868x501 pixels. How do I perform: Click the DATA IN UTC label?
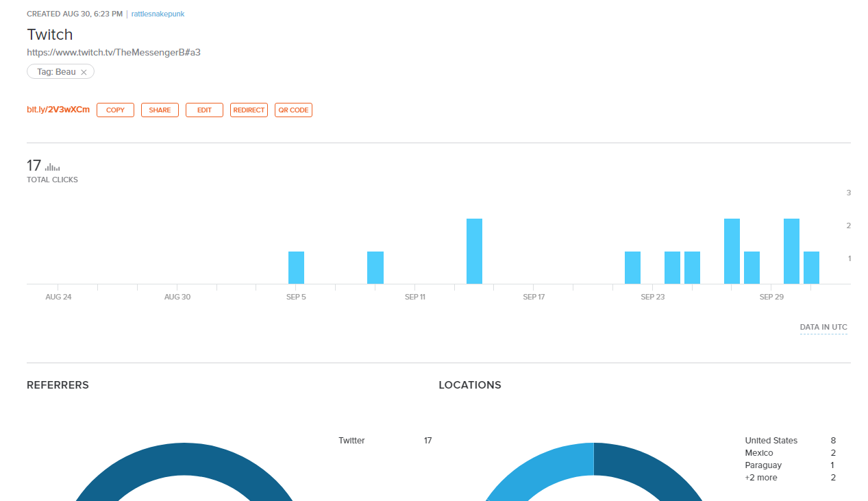point(823,328)
